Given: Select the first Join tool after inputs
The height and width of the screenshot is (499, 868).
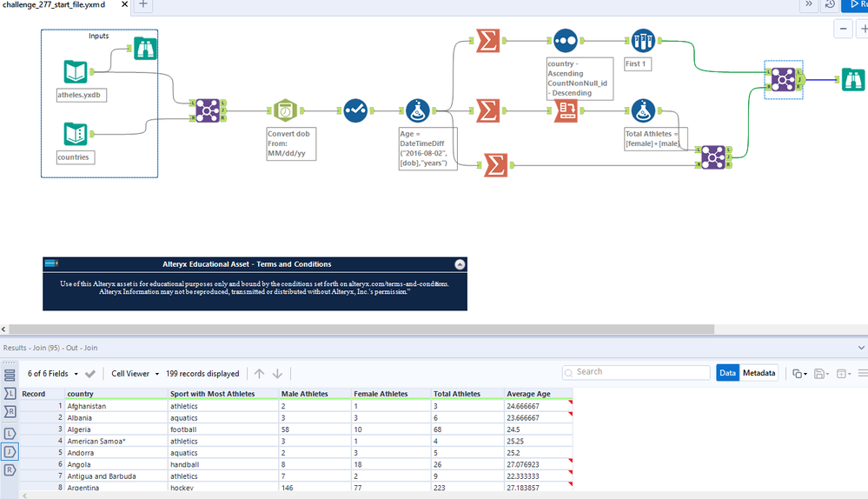Looking at the screenshot, I should pyautogui.click(x=208, y=110).
